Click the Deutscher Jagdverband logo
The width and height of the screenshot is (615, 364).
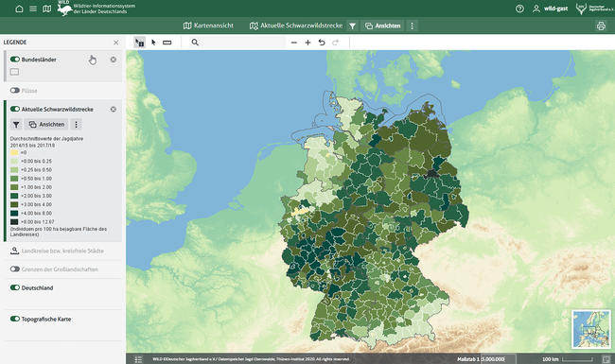[594, 9]
